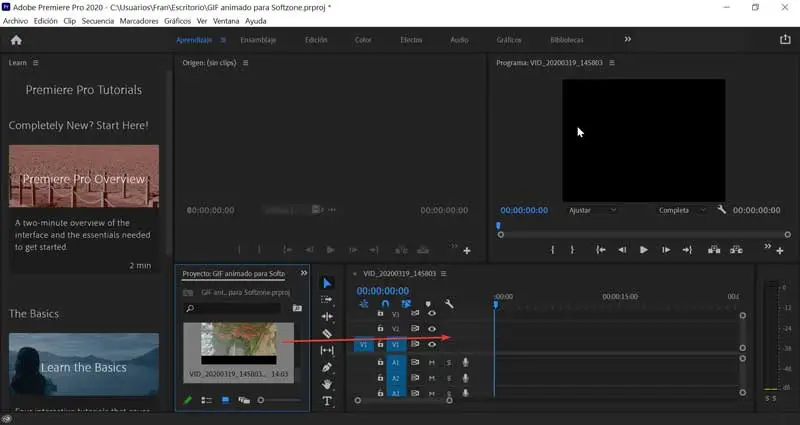Toggle lock on the V3 track
Image resolution: width=800 pixels, height=425 pixels.
click(x=380, y=313)
